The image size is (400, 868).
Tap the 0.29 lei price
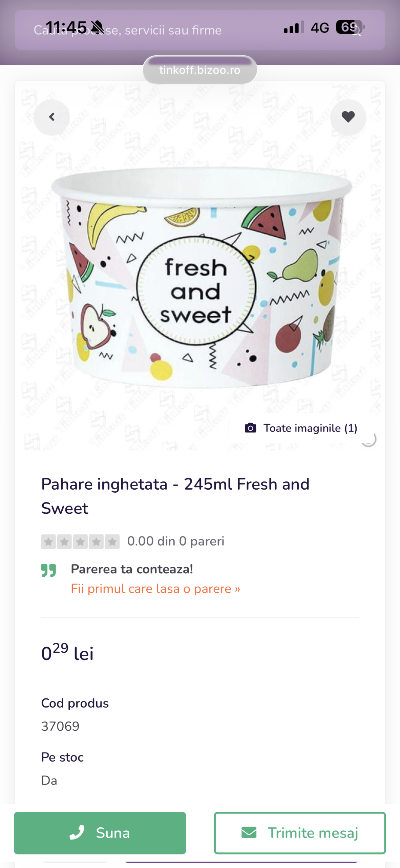coord(67,652)
